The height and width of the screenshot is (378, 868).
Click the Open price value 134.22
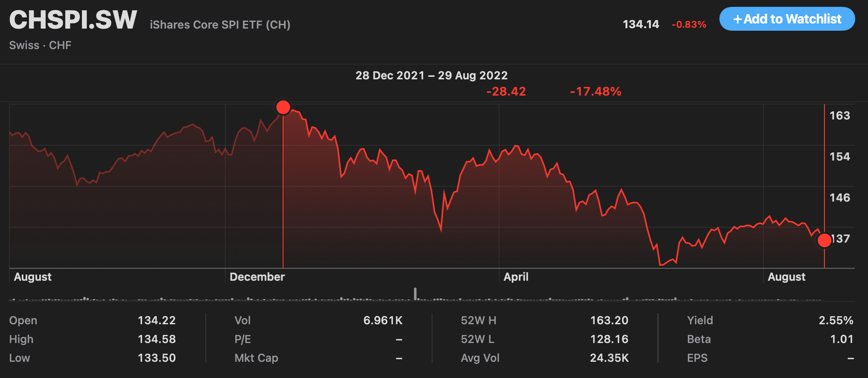156,320
